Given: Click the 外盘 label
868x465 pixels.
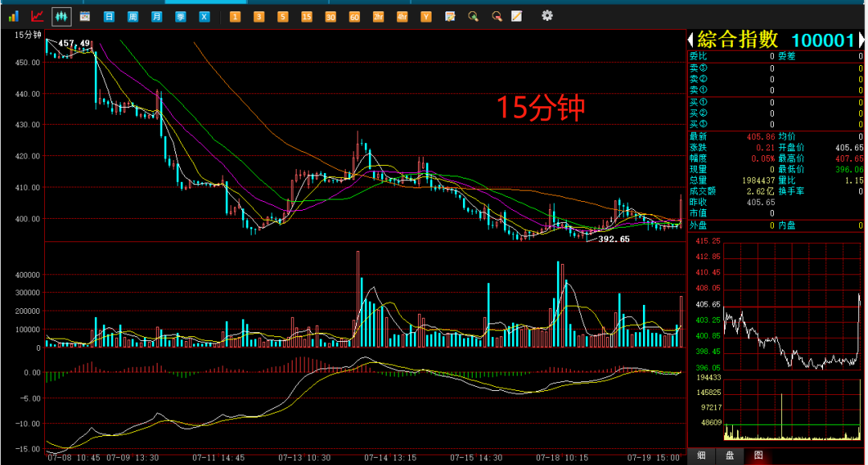Looking at the screenshot, I should [x=698, y=225].
